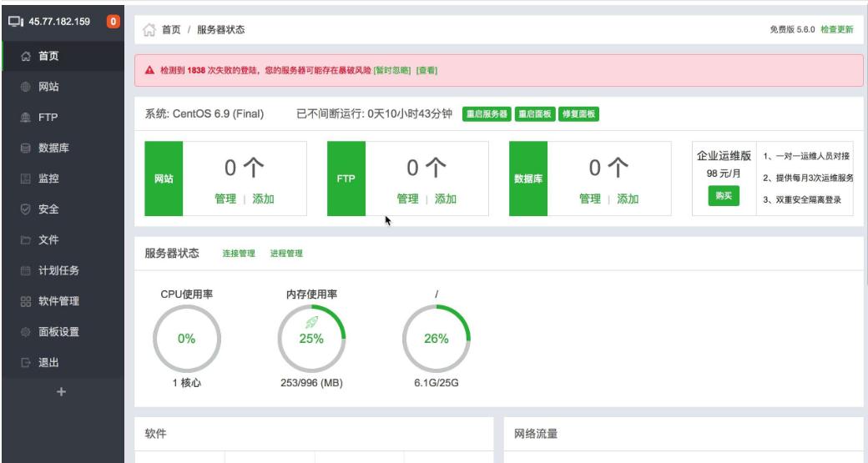Click the server IP 45.77.182.159
Screen dimensions: 868x463
pos(59,22)
